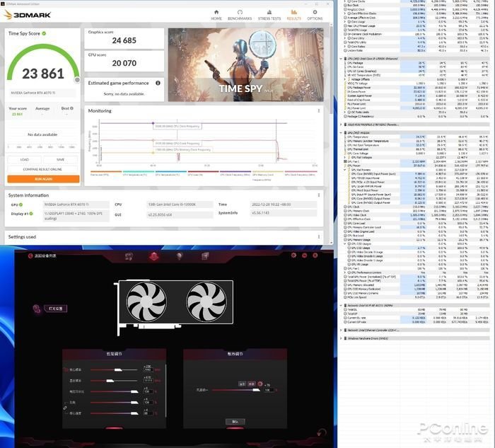This screenshot has width=495, height=448.
Task: Select the GPU Hot Spot Temperature sensor row
Action: click(x=416, y=145)
